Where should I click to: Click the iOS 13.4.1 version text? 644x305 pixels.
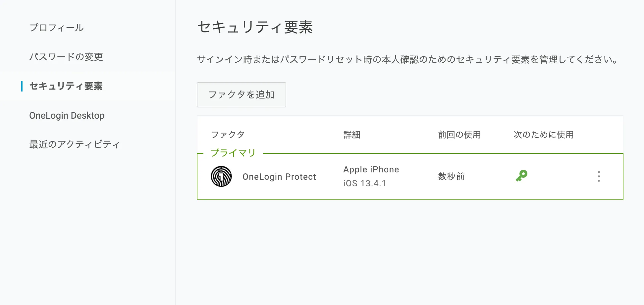pos(364,183)
